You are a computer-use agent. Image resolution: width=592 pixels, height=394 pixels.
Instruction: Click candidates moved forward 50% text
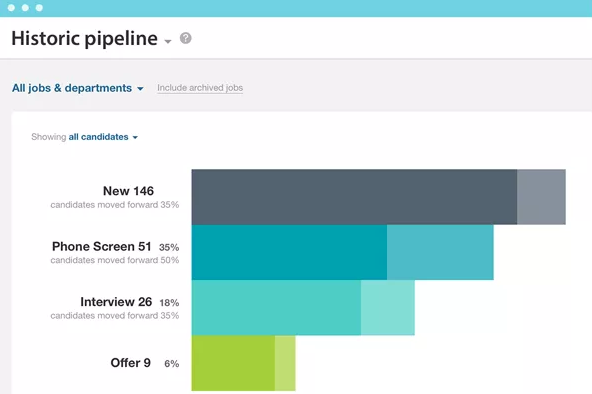(115, 260)
